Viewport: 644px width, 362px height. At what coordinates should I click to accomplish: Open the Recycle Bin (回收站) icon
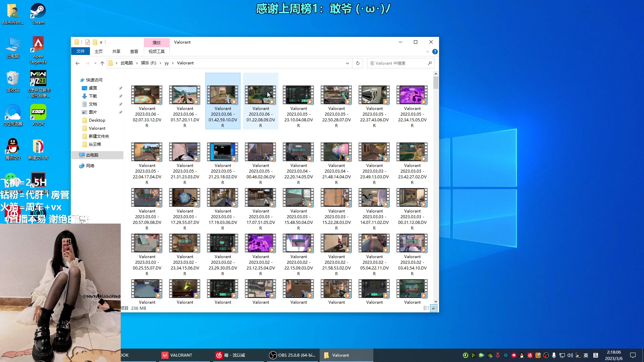point(13,81)
